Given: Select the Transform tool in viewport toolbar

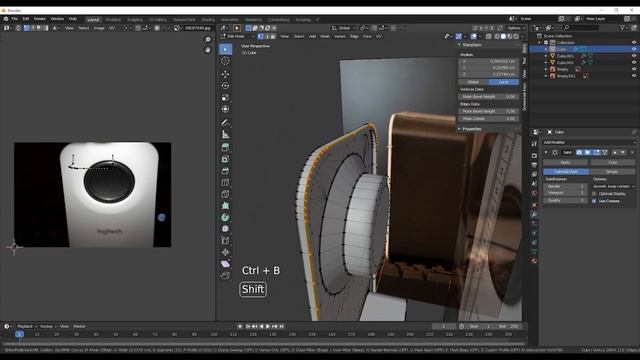Looking at the screenshot, I should pyautogui.click(x=225, y=109).
